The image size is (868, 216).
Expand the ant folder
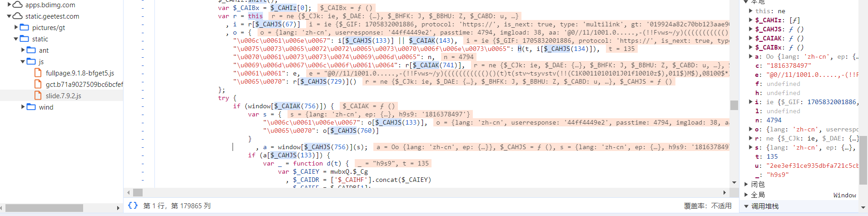[x=23, y=50]
